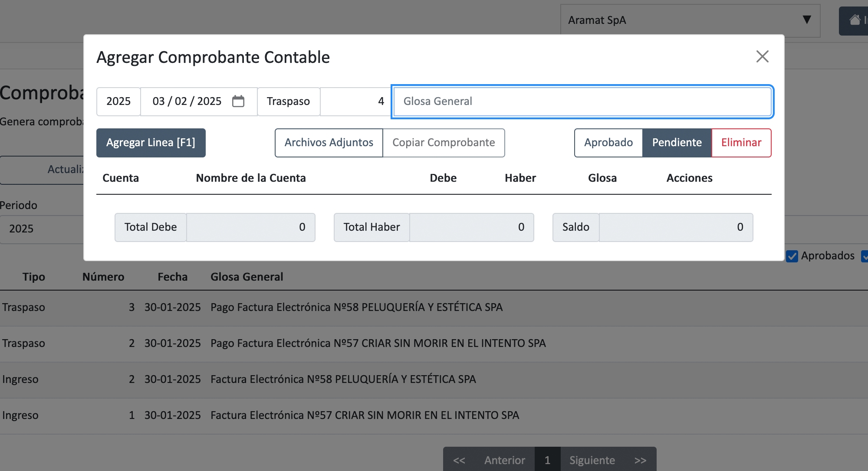The height and width of the screenshot is (471, 868).
Task: Open the 2025 year selector in dialog
Action: click(118, 101)
